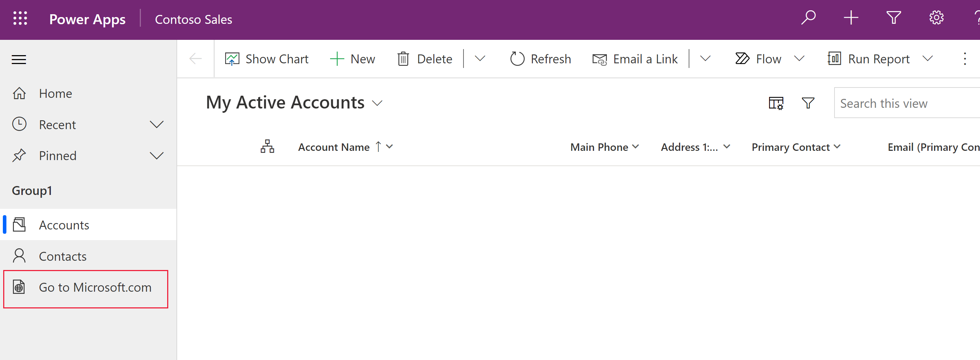Open the grid filter icon
This screenshot has height=360, width=980.
coord(808,103)
